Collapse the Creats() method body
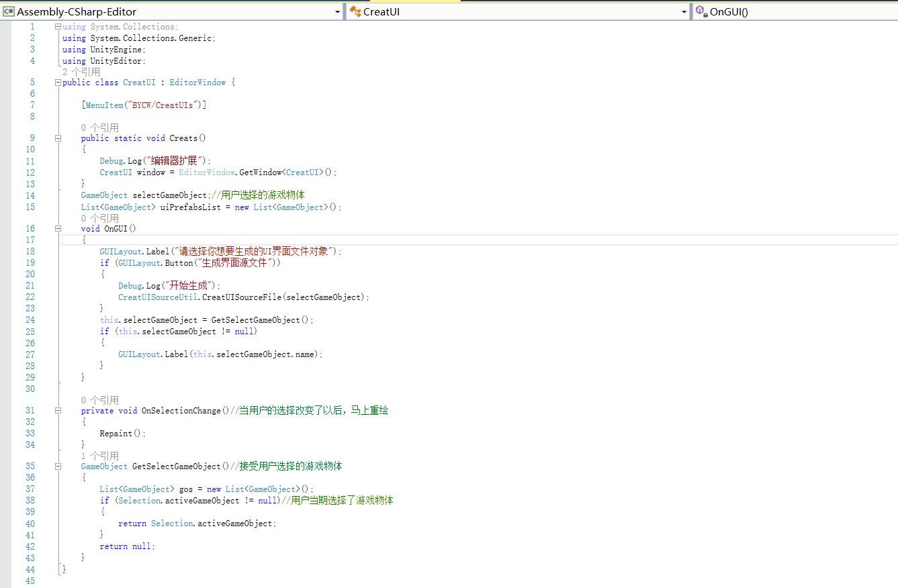898x588 pixels. [58, 138]
